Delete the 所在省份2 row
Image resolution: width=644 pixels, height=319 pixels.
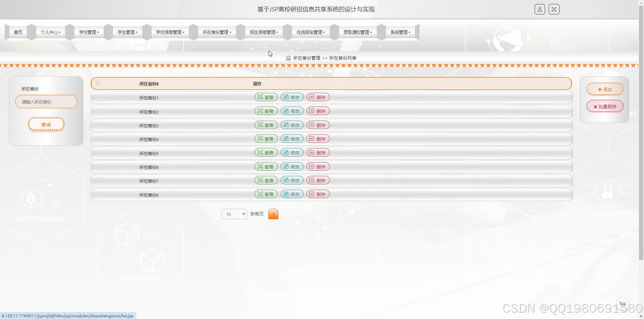click(318, 111)
